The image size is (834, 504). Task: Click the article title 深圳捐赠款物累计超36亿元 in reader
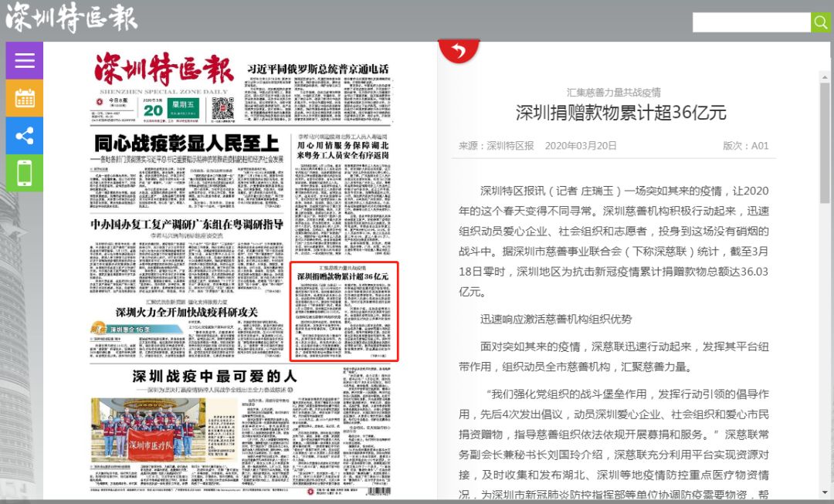(x=621, y=113)
